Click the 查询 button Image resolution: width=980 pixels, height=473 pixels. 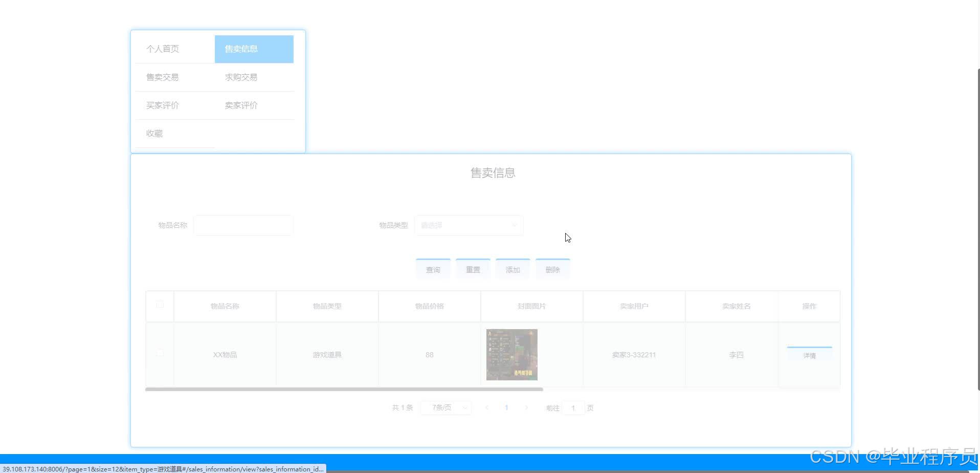[433, 269]
